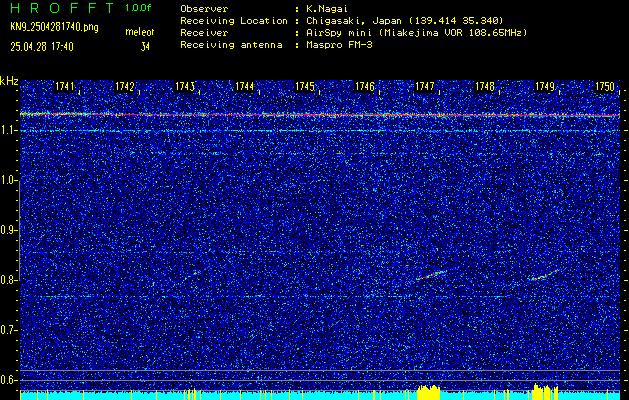This screenshot has height=400, width=629.
Task: Click the 1741 time marker
Action: (65, 86)
